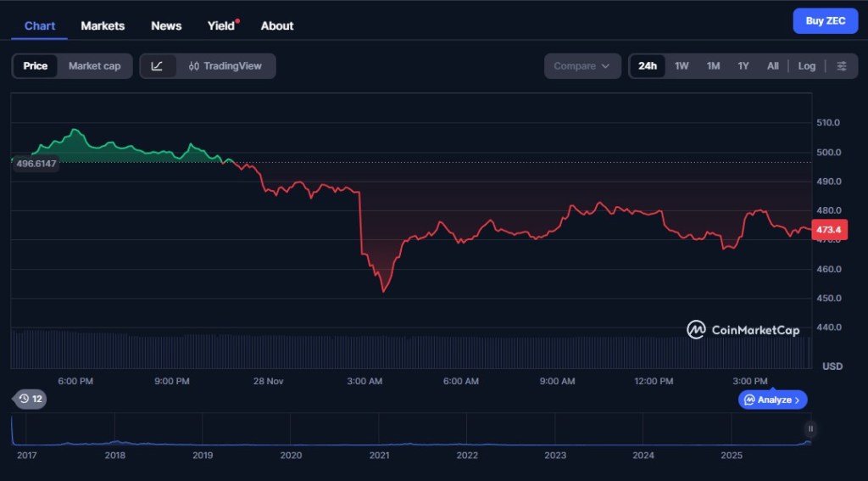Click the range slider pause handle
Image resolution: width=868 pixels, height=481 pixels.
click(810, 429)
